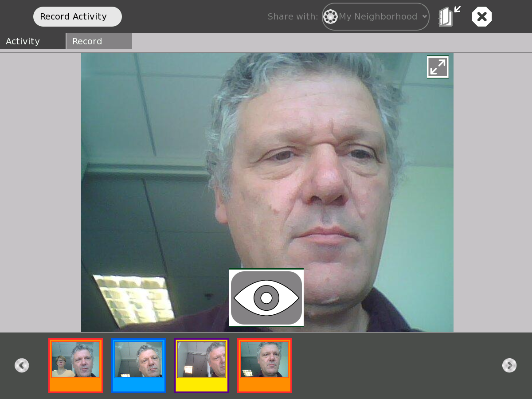Click the 'Share with:' label
This screenshot has height=399, width=532.
click(x=293, y=17)
